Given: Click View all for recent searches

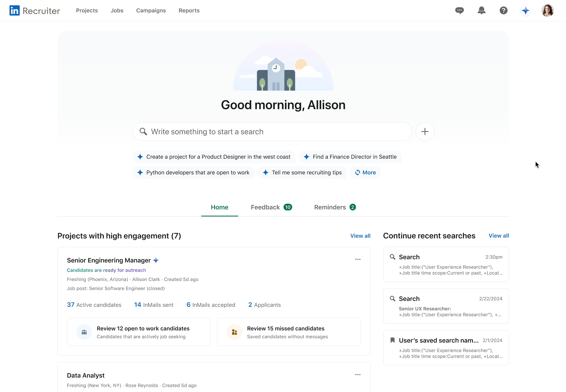Looking at the screenshot, I should [499, 235].
